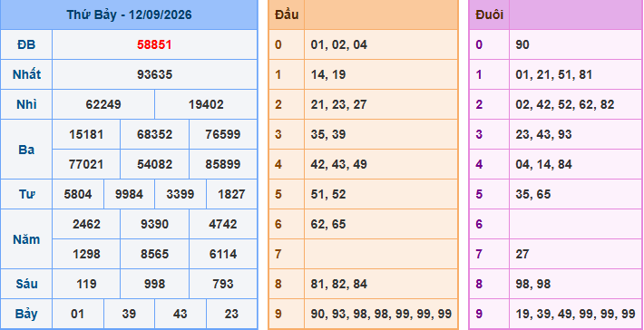The image size is (644, 330).
Task: Select Đầu row values 21, 23, 27
Action: point(339,104)
